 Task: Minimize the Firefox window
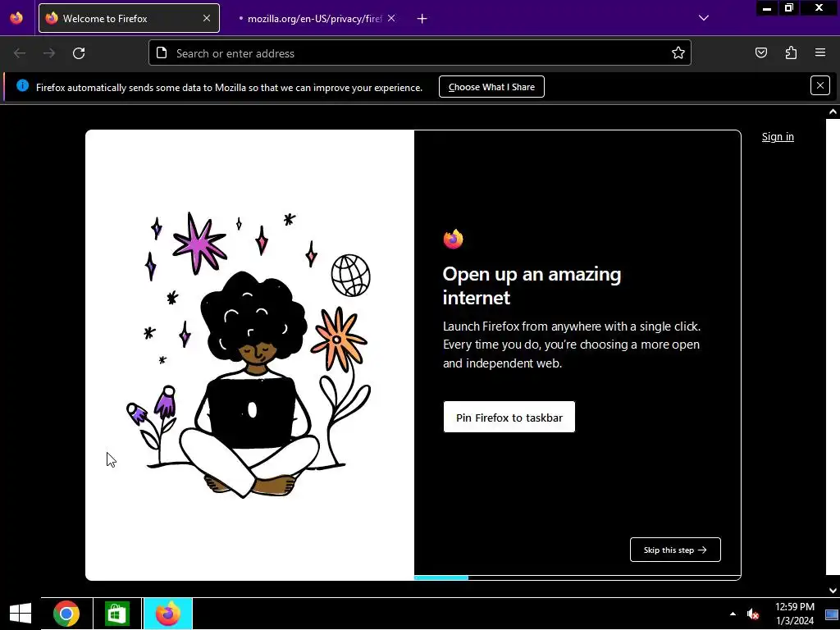pyautogui.click(x=767, y=8)
